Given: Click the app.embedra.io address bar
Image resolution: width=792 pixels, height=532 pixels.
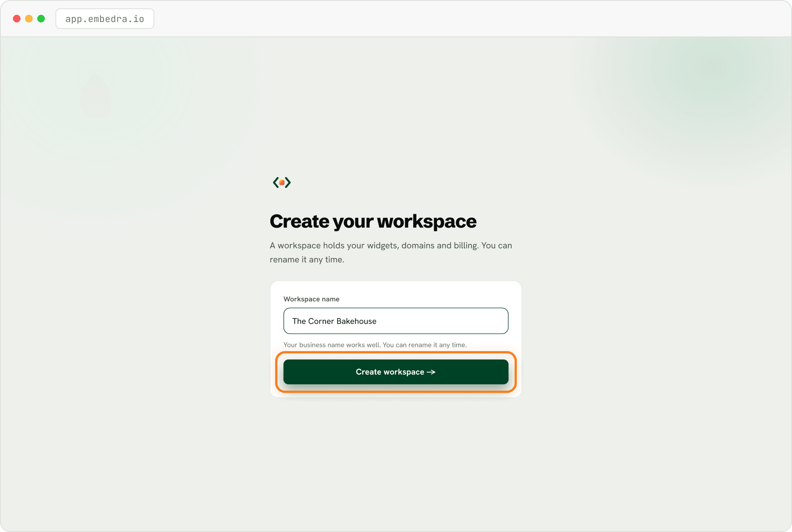Looking at the screenshot, I should coord(105,19).
